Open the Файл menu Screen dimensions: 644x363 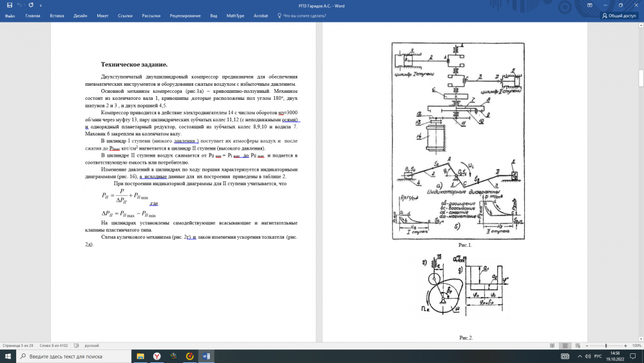(x=10, y=15)
